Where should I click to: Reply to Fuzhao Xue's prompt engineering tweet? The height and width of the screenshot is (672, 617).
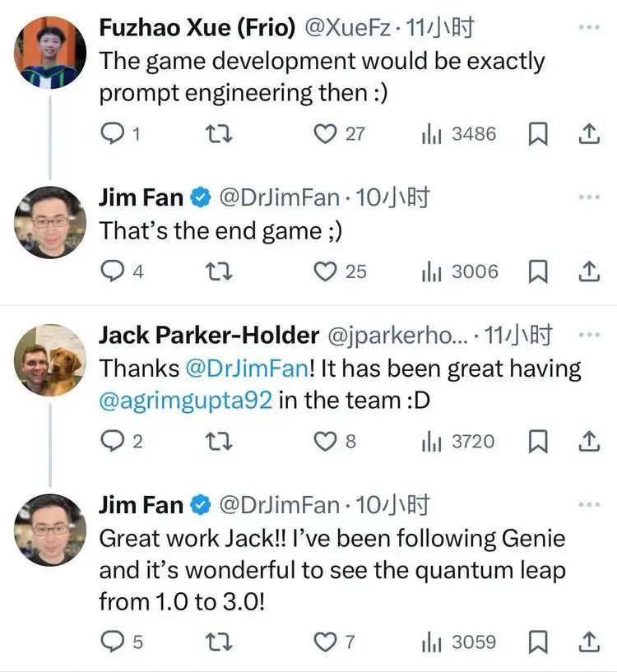pyautogui.click(x=111, y=134)
